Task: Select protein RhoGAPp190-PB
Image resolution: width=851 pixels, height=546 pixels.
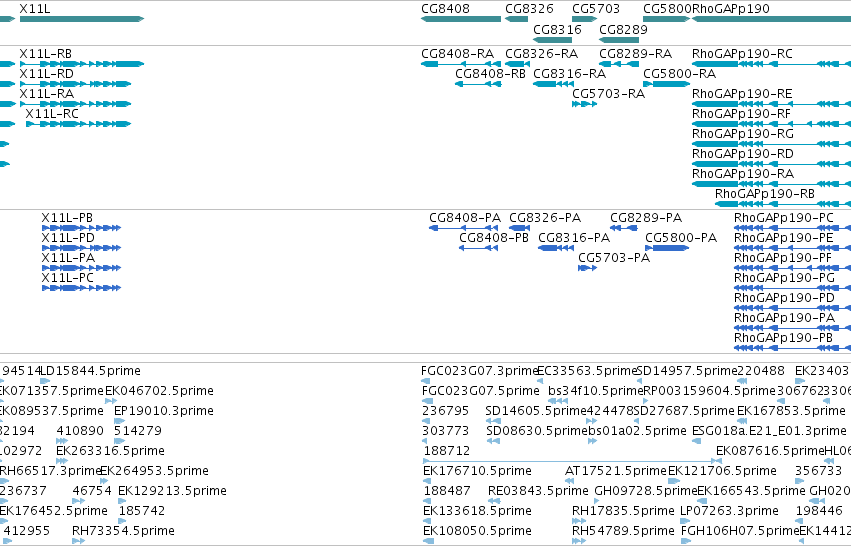Action: pos(792,348)
